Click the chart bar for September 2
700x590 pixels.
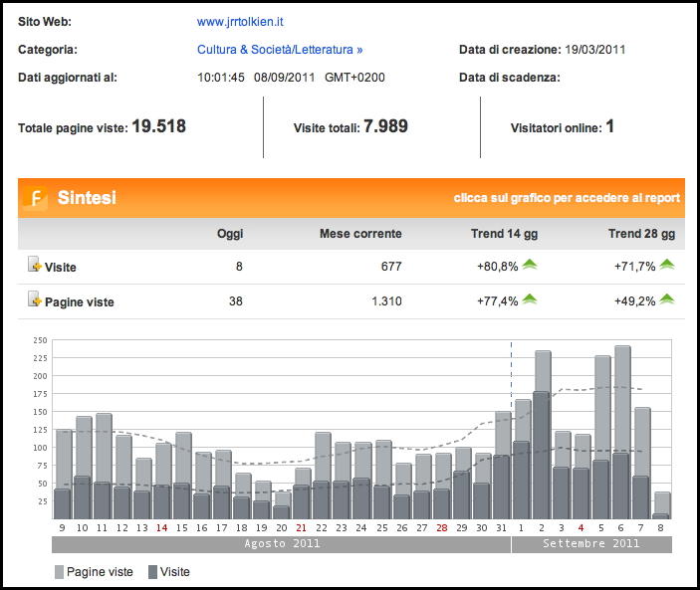point(542,438)
